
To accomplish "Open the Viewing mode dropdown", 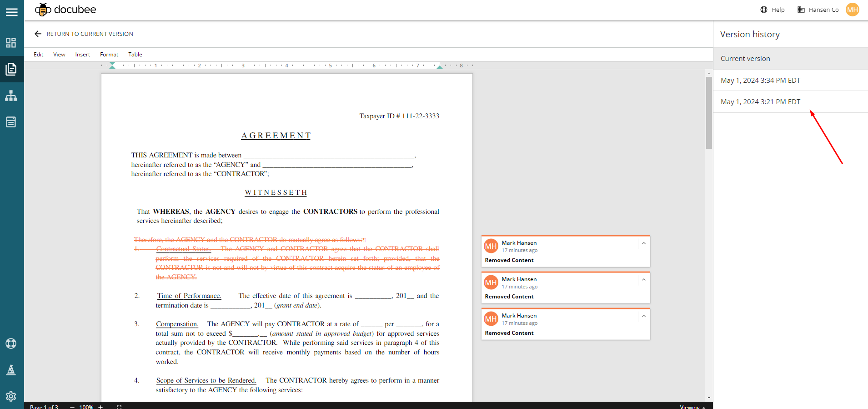I will click(x=692, y=407).
